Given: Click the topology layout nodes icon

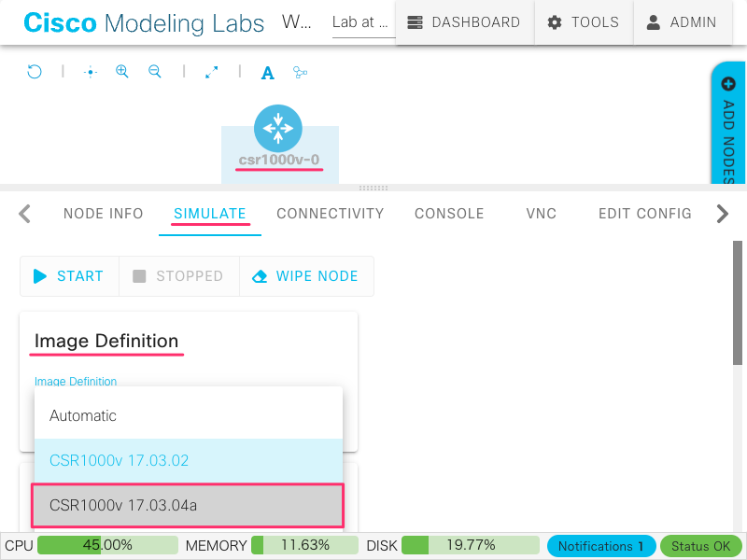Looking at the screenshot, I should [x=300, y=73].
